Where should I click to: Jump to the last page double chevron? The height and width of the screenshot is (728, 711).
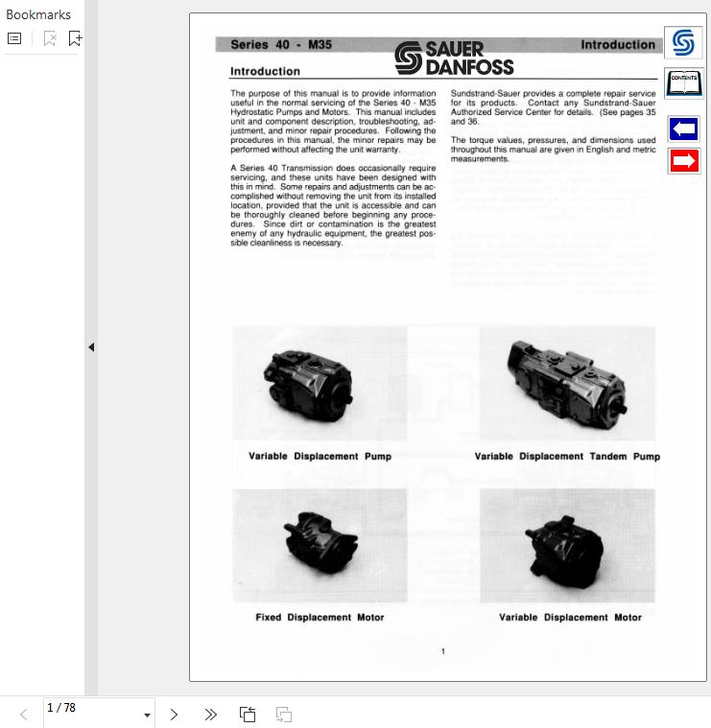pos(210,715)
